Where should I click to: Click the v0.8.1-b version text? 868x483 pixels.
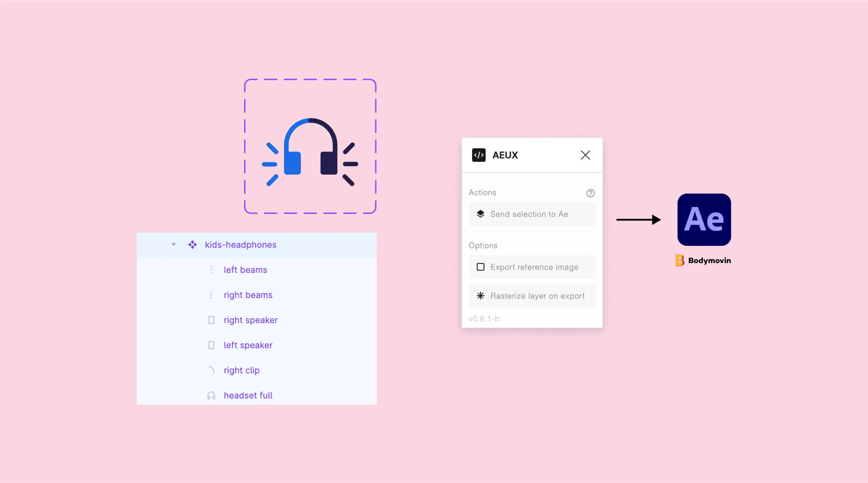484,319
